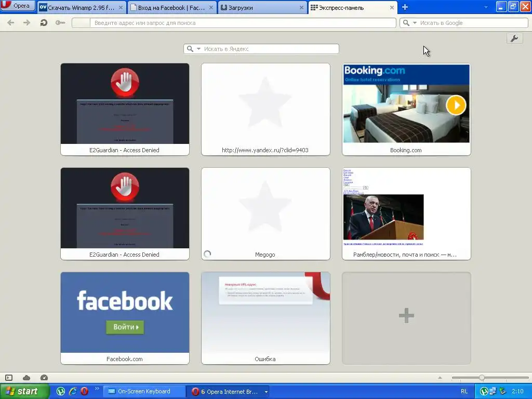532x399 pixels.
Task: Switch to the Facebook login tab
Action: click(171, 7)
